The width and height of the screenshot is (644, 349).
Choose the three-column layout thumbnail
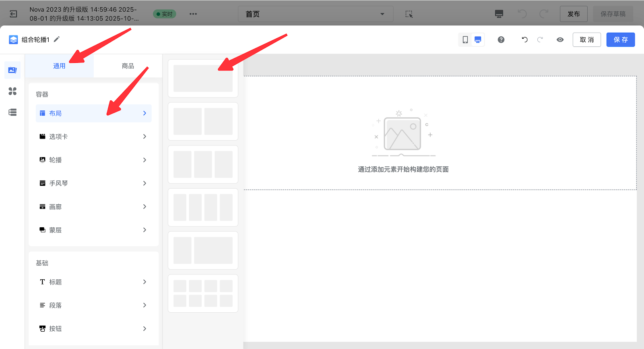point(203,164)
